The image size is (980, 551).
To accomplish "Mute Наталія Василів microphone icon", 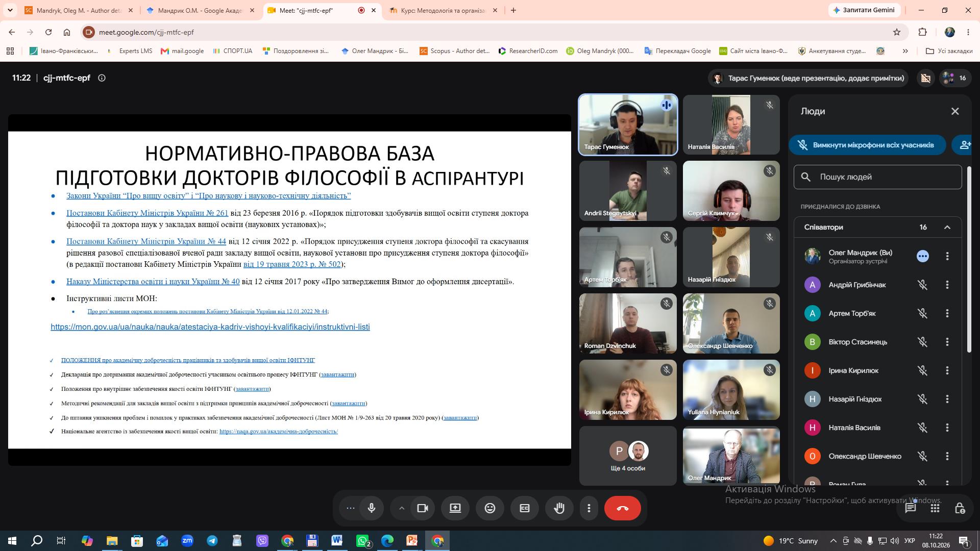I will tap(922, 428).
